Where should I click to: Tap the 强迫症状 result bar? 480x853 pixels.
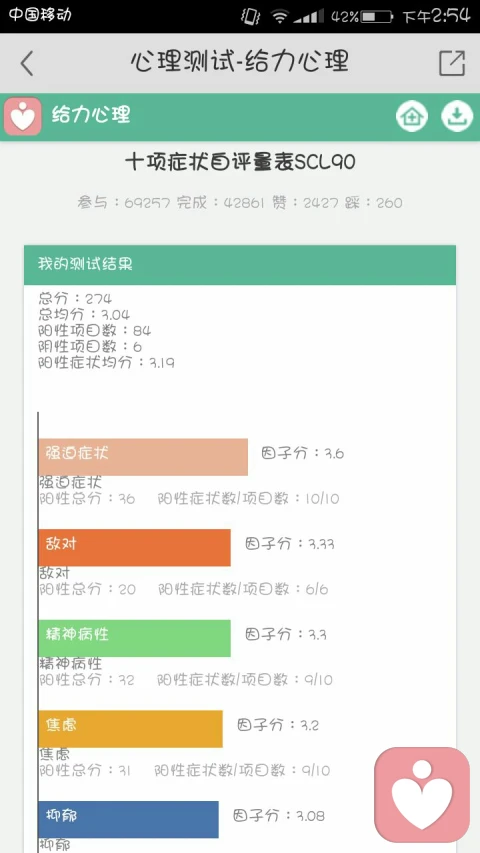143,457
